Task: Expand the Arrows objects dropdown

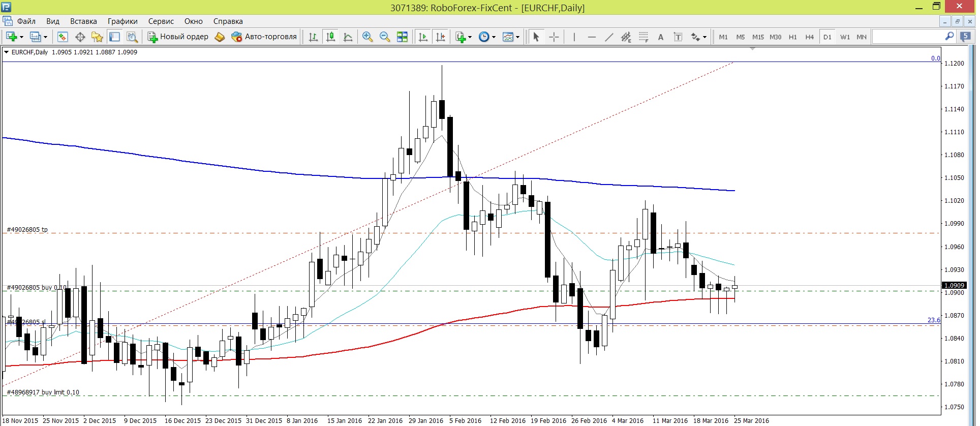Action: 705,37
